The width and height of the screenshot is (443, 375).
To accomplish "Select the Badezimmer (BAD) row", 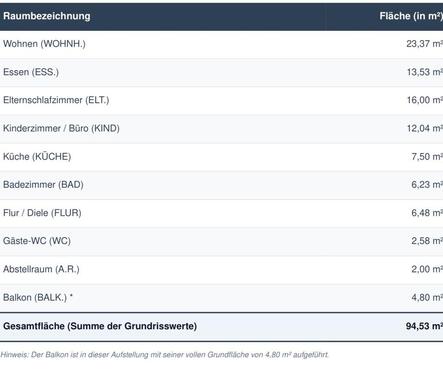I will tap(221, 185).
